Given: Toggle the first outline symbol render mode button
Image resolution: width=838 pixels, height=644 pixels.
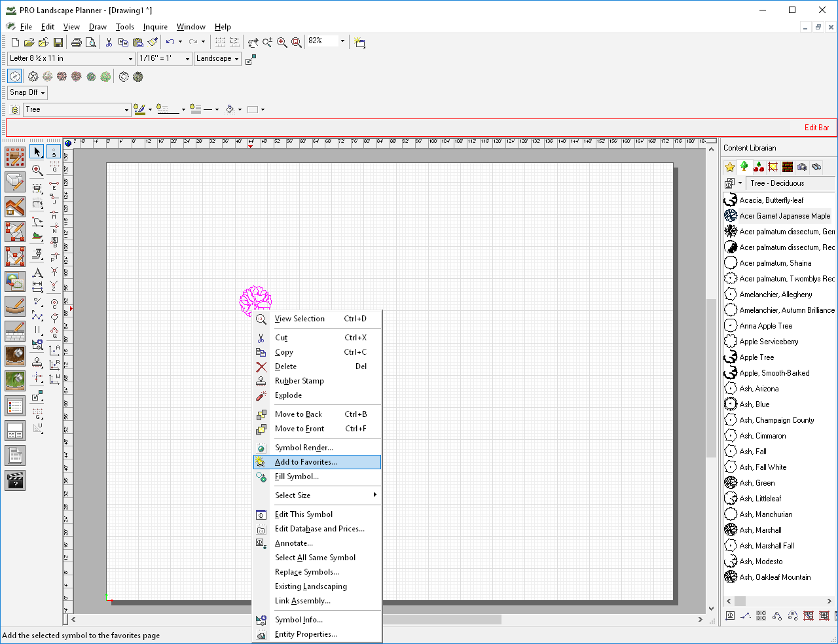Looking at the screenshot, I should [x=14, y=77].
